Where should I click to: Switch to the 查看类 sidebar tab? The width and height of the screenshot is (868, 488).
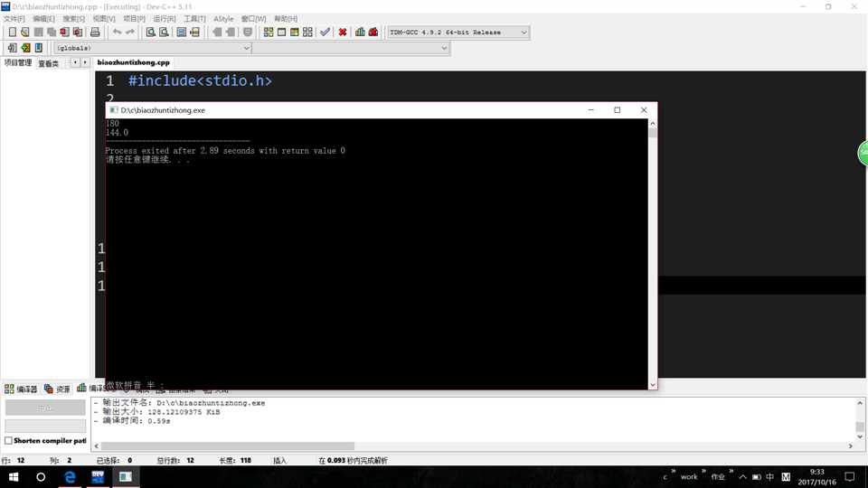[48, 63]
